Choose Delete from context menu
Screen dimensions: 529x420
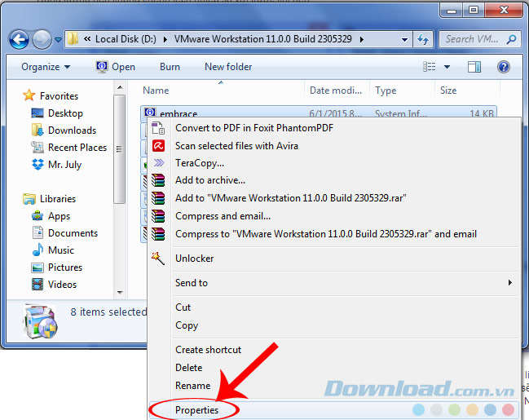[334, 368]
